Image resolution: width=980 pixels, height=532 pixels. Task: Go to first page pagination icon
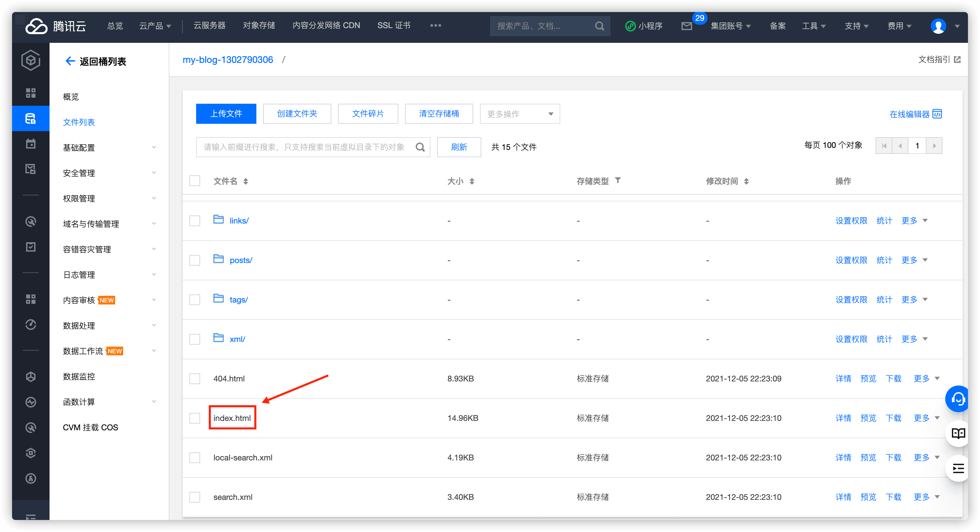point(884,146)
